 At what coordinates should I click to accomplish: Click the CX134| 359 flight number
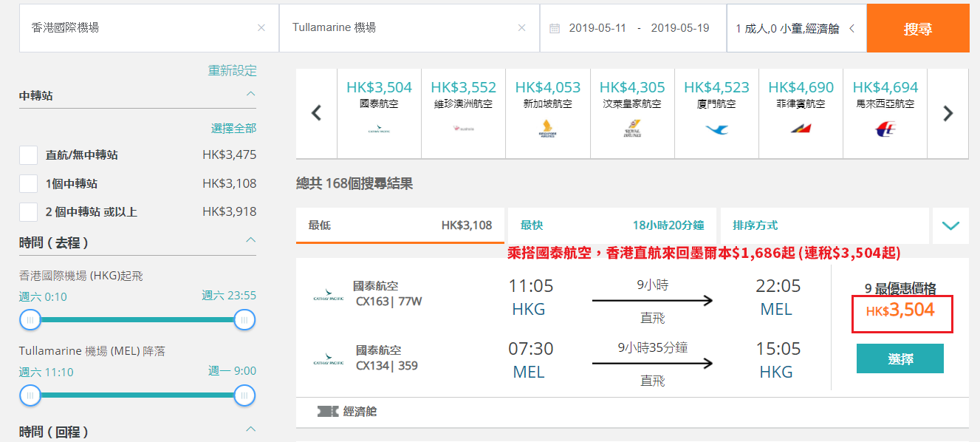click(387, 365)
